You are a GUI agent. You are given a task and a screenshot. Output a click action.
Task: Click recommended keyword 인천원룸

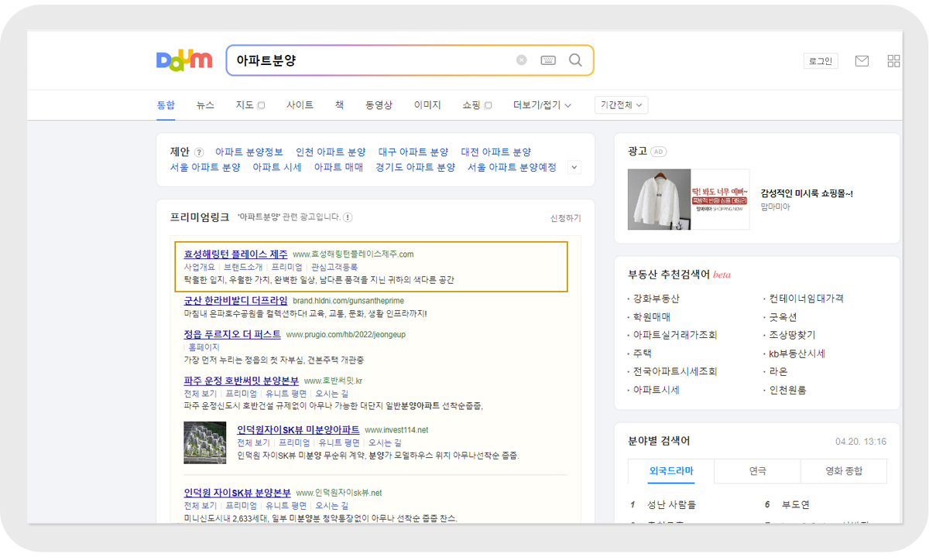coord(787,390)
